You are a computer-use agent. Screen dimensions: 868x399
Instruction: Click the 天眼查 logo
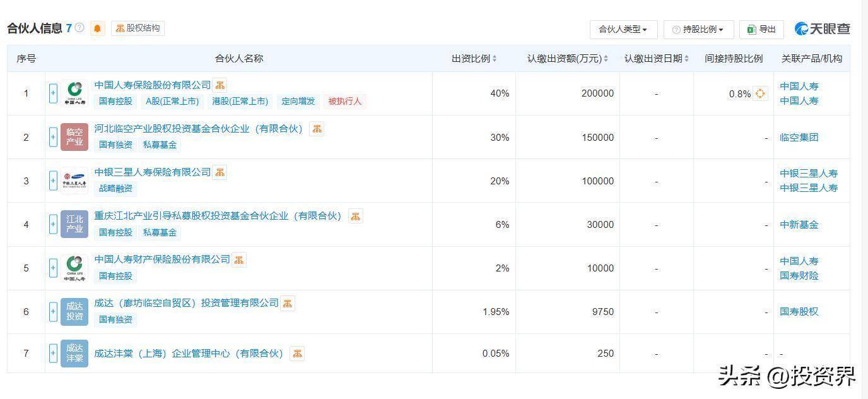pyautogui.click(x=823, y=28)
